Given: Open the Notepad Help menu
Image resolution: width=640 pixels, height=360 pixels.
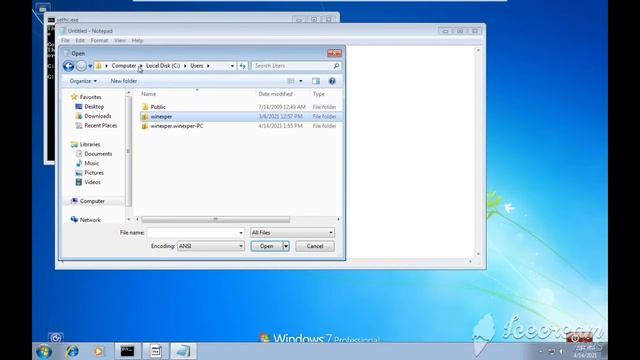Looking at the screenshot, I should click(137, 40).
